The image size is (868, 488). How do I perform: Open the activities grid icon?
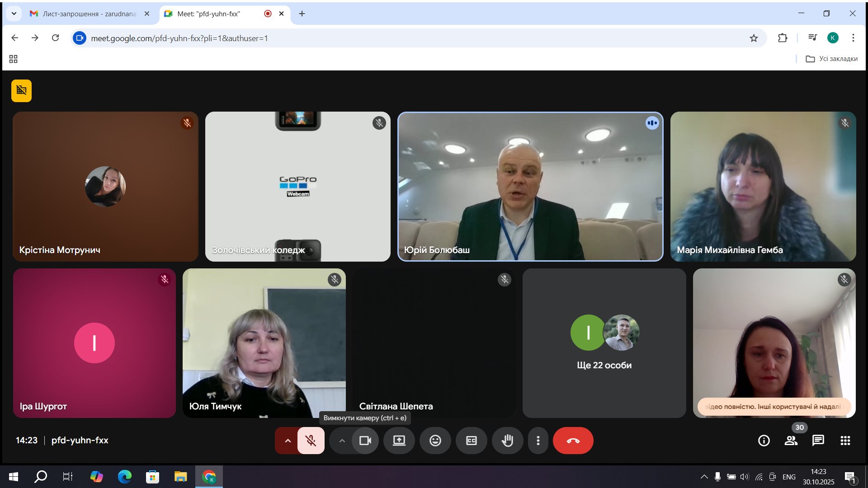845,441
